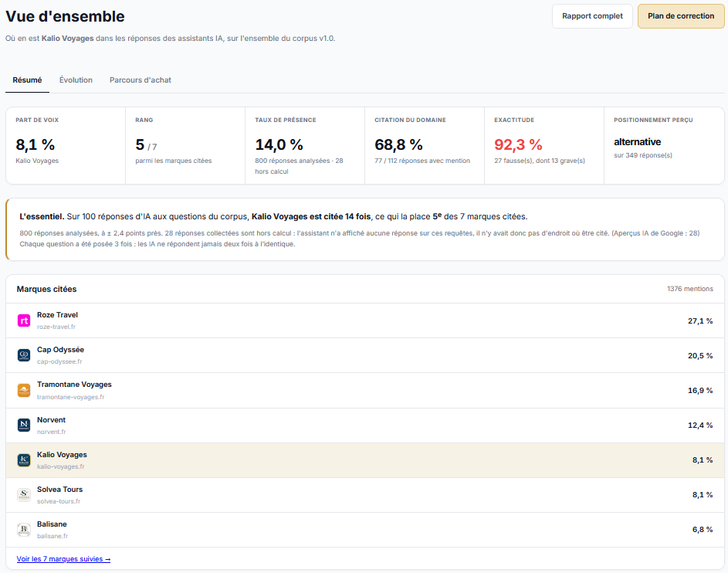Click the Cap Odyssée brand logo
Image resolution: width=728 pixels, height=573 pixels.
coord(24,355)
